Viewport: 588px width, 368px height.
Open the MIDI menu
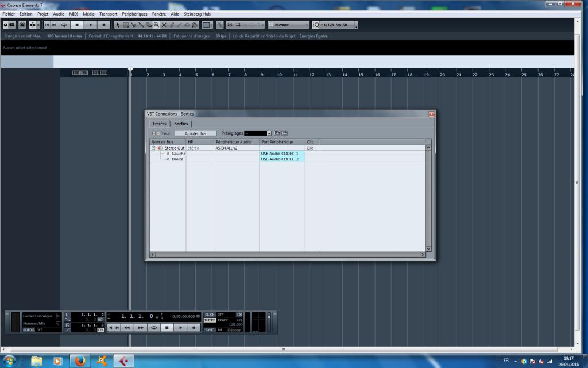73,14
